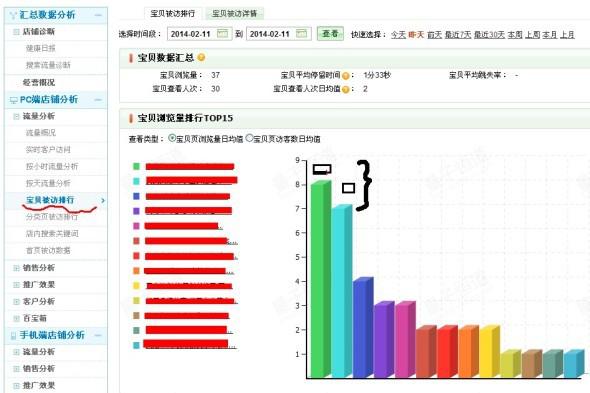This screenshot has width=590, height=393.
Task: Click the phone icon beside 手机端店铺分析
Action: (14, 335)
